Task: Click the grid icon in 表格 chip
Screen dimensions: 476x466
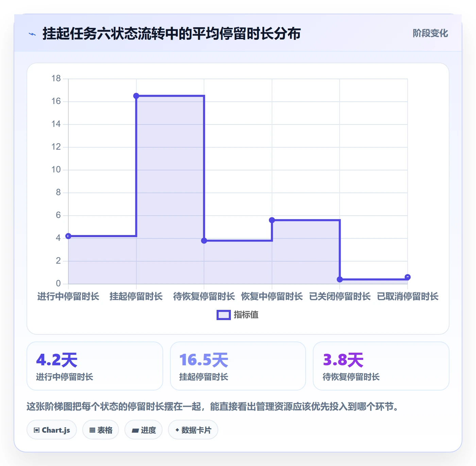Action: 92,430
